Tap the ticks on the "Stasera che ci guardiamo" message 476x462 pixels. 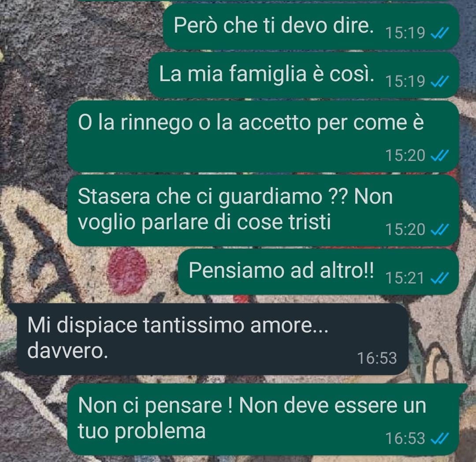click(439, 229)
